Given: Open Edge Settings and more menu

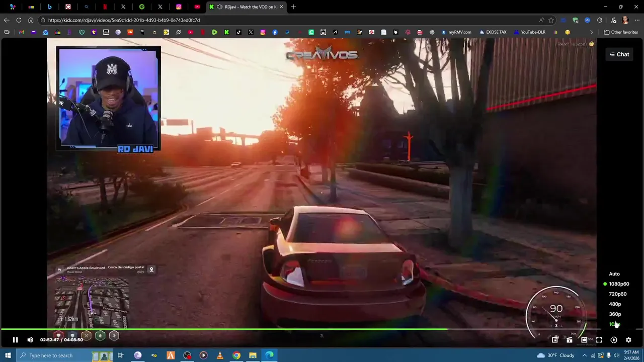Looking at the screenshot, I should (637, 20).
